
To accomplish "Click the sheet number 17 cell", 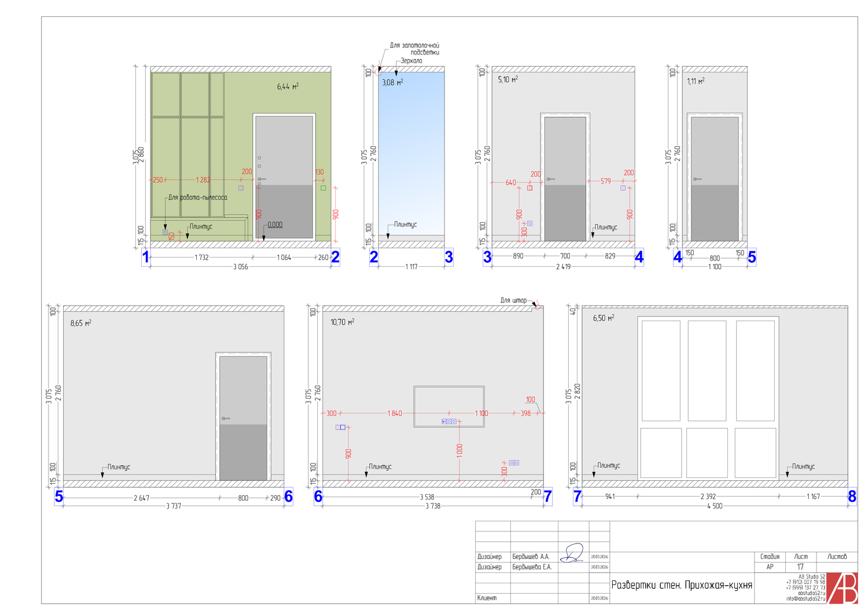I will click(800, 567).
